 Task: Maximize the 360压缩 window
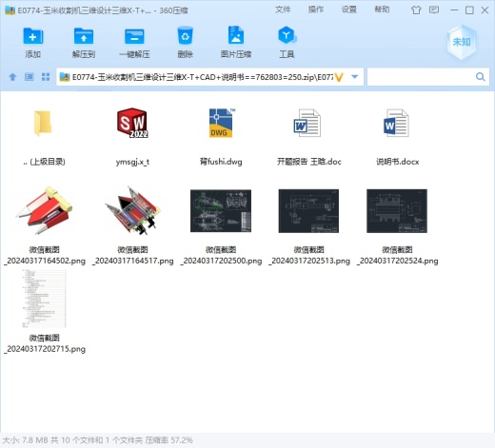(469, 10)
